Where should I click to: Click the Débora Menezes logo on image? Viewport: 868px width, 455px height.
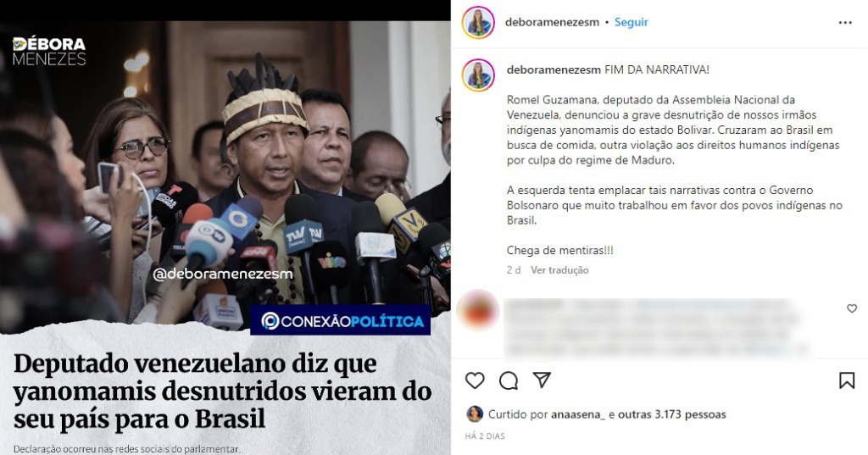pyautogui.click(x=49, y=52)
